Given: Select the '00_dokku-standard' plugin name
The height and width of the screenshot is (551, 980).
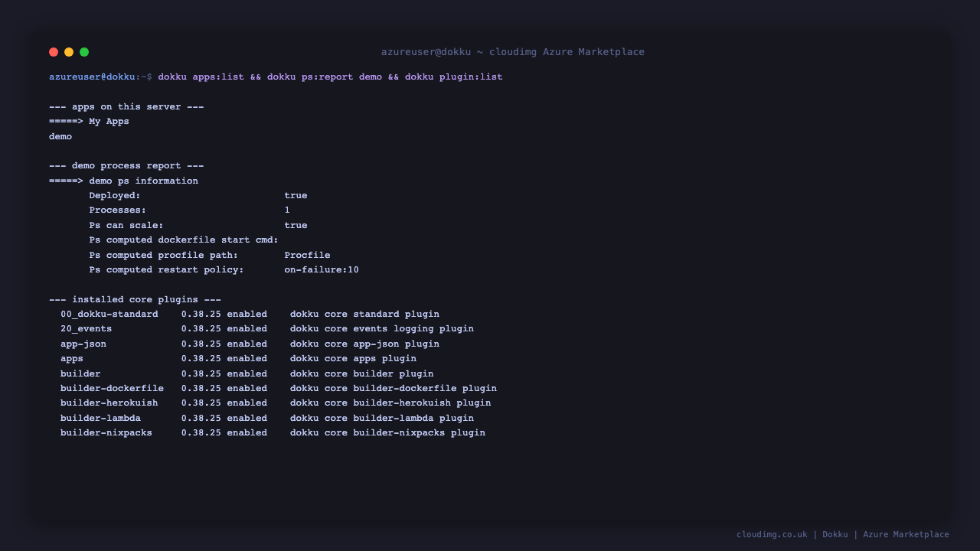Looking at the screenshot, I should [x=109, y=315].
